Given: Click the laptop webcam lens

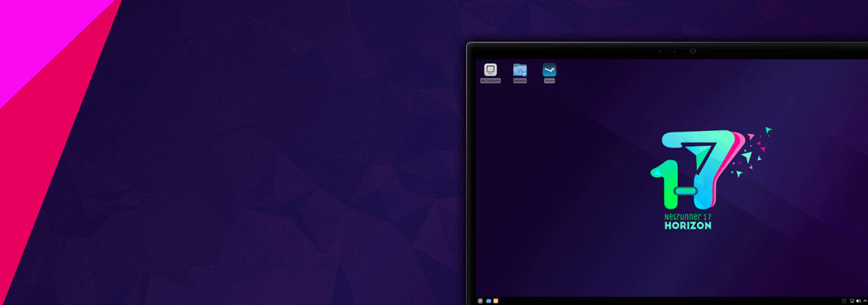Looking at the screenshot, I should (693, 51).
